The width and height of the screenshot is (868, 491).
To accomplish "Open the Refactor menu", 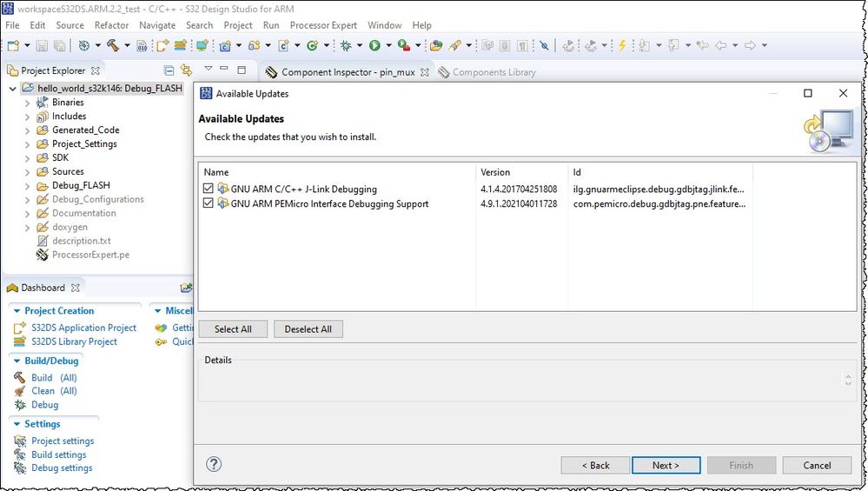I will coord(111,25).
